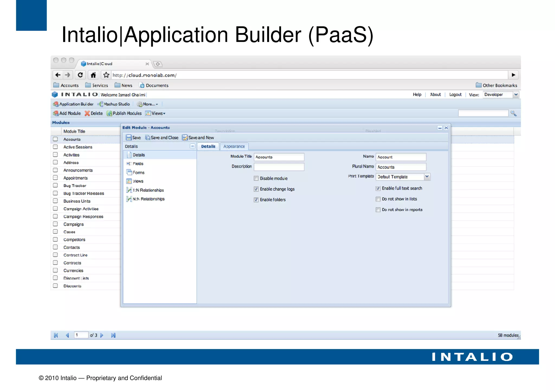Viewport: 555px width, 392px height.
Task: Reload the page with the refresh icon
Action: tap(80, 75)
